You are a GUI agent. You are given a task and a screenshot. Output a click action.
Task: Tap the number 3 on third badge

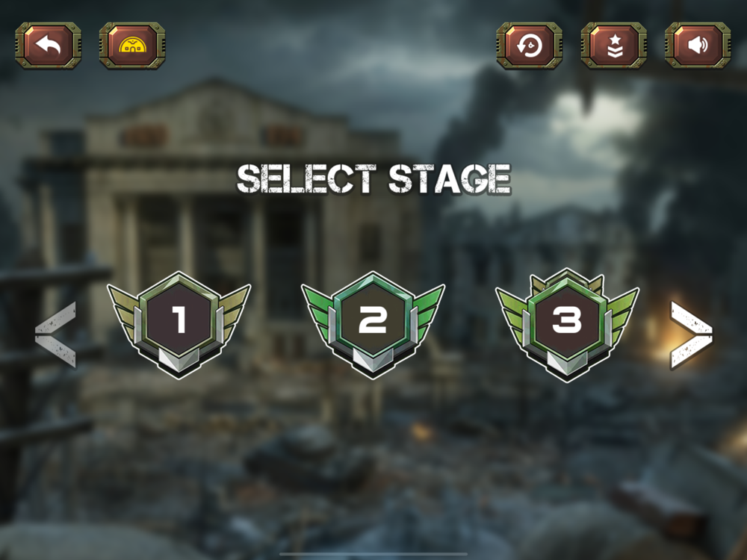click(567, 319)
